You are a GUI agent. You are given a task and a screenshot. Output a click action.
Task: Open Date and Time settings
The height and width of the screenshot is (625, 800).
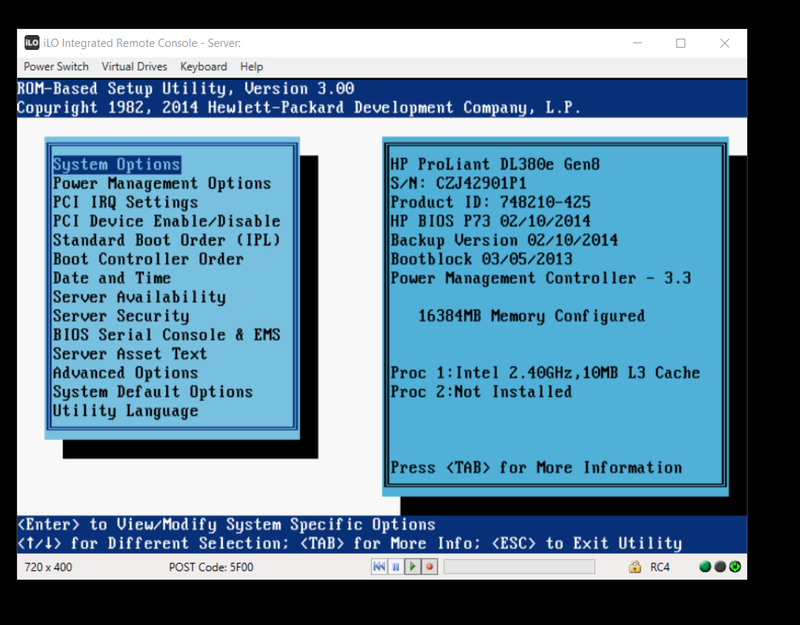click(x=112, y=278)
